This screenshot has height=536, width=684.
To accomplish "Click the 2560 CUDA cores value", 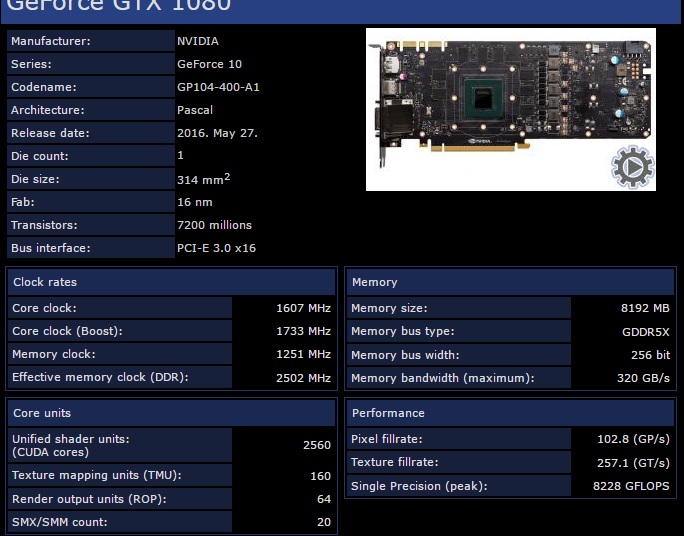I will pos(317,445).
